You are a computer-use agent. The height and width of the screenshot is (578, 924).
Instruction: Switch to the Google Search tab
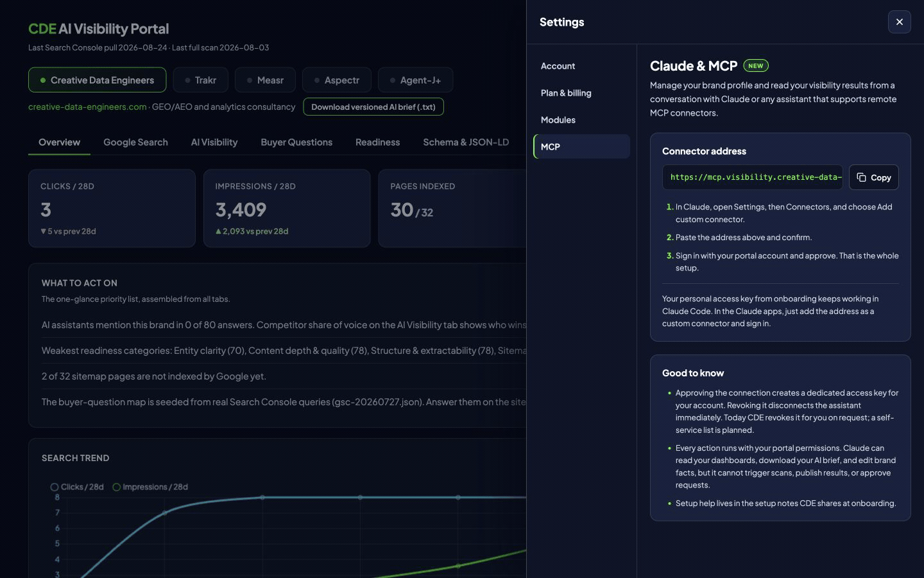pyautogui.click(x=135, y=142)
